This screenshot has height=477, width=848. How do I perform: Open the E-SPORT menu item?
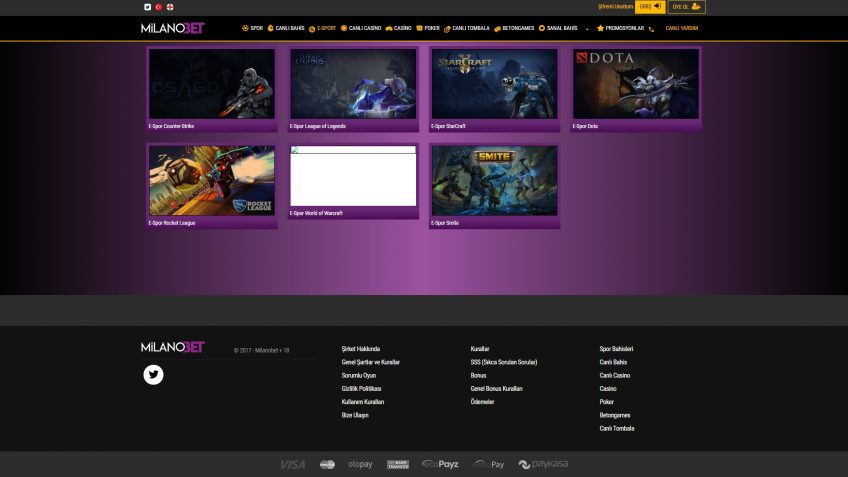(x=323, y=28)
